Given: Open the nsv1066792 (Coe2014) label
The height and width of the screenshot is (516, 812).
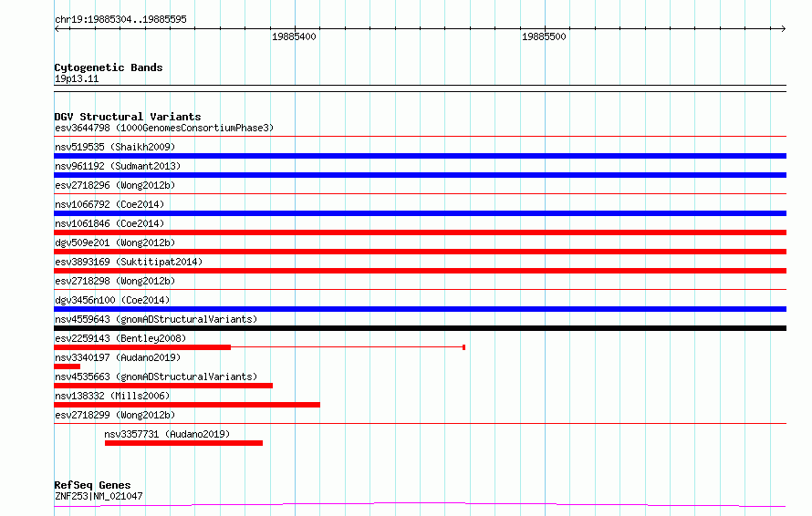Looking at the screenshot, I should (109, 204).
